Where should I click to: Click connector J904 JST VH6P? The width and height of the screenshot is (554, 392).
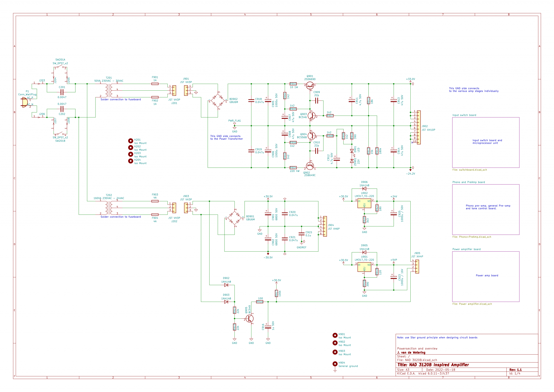pyautogui.click(x=325, y=226)
